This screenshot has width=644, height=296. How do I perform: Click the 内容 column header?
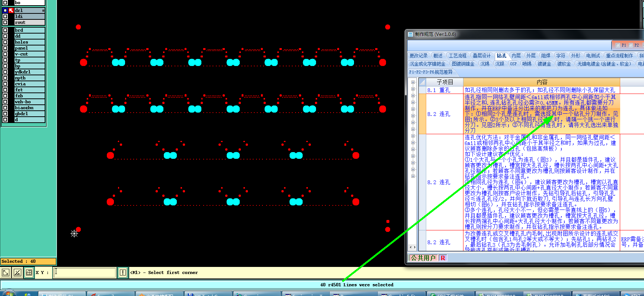[x=542, y=82]
